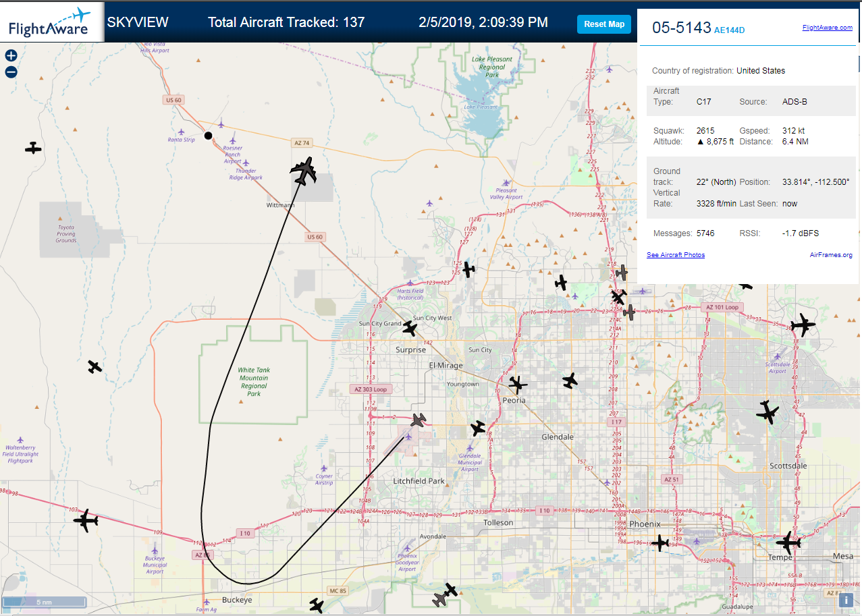Select the aircraft icon south of Buckeye
862x616 pixels.
point(317,605)
